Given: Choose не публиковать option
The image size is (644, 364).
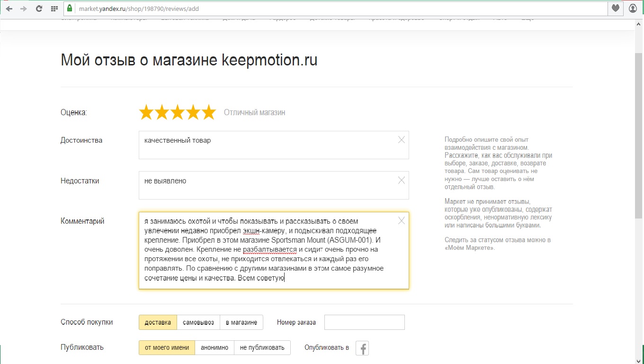Looking at the screenshot, I should pyautogui.click(x=262, y=347).
